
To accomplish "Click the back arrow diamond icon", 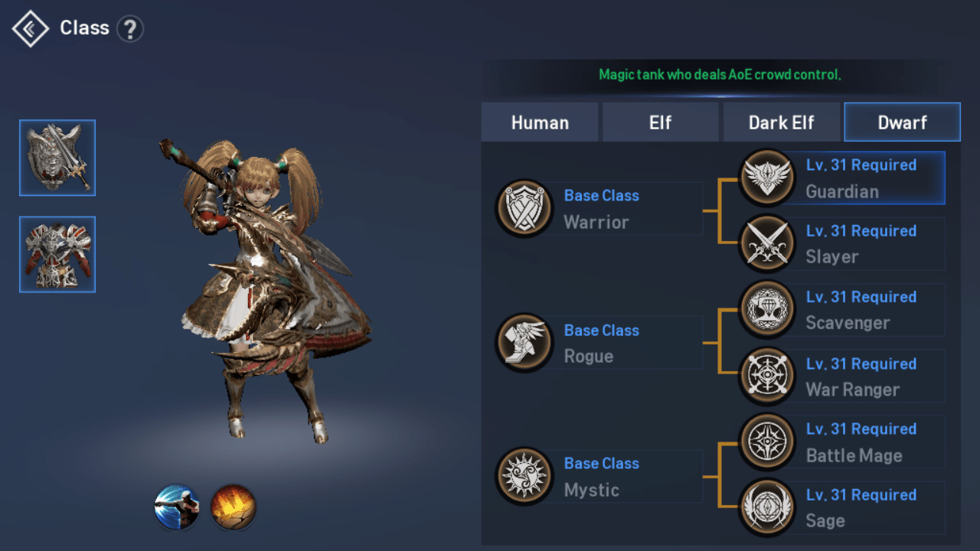I will (x=31, y=29).
